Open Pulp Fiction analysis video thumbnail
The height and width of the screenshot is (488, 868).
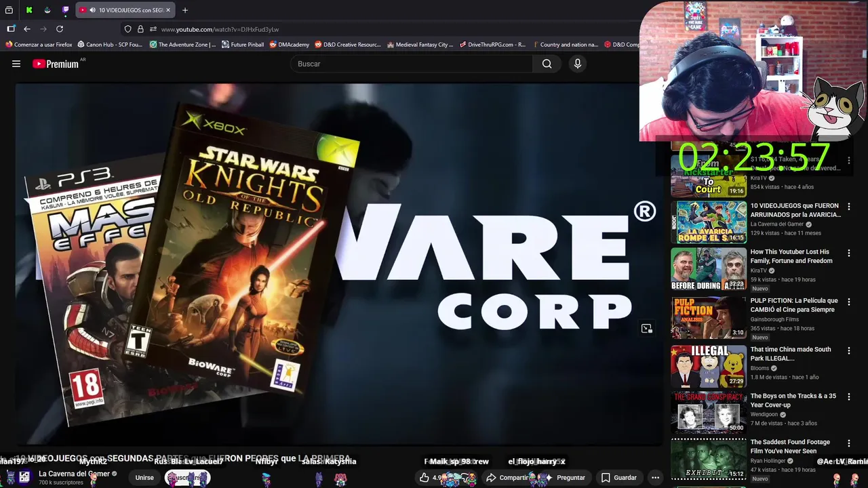(709, 317)
